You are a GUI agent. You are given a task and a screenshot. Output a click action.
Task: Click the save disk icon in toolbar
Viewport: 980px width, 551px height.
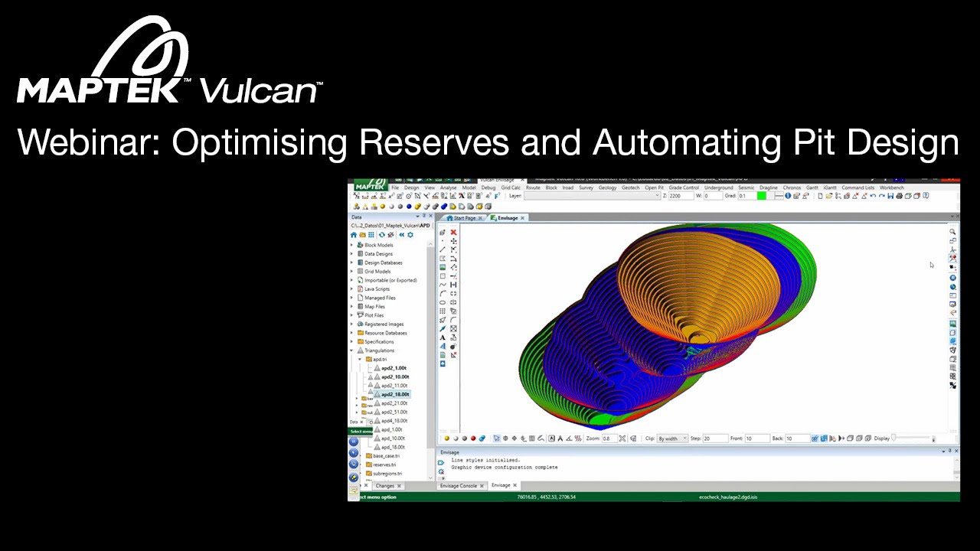pyautogui.click(x=890, y=196)
